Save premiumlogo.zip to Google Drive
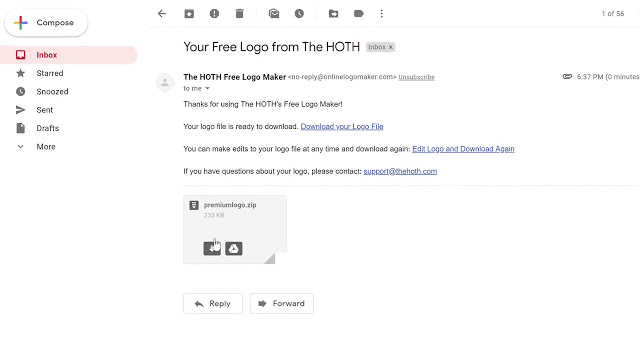 coord(233,248)
